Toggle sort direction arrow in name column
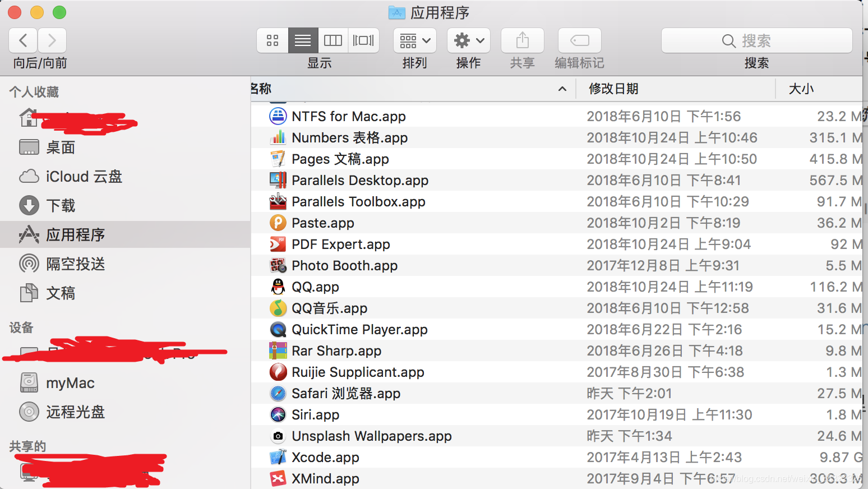 (562, 89)
